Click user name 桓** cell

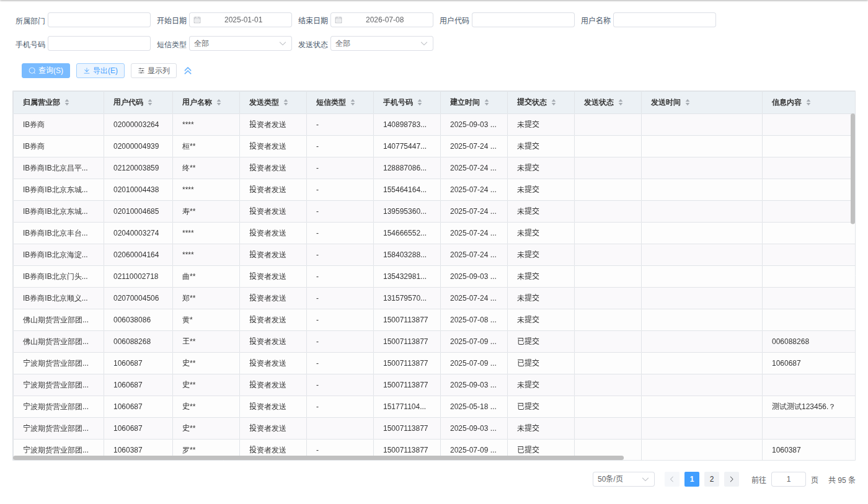[x=206, y=146]
